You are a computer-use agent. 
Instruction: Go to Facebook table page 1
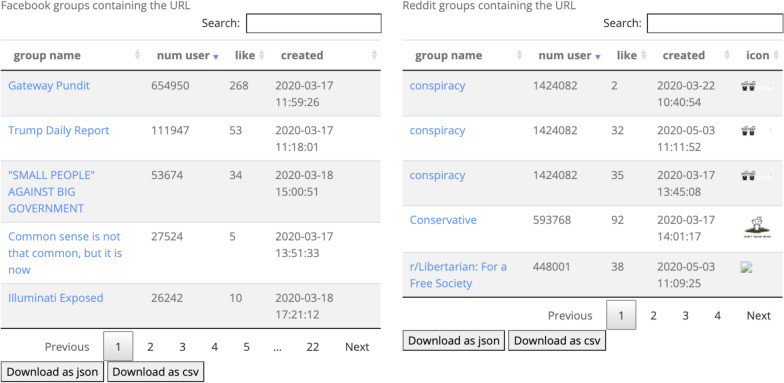[118, 346]
